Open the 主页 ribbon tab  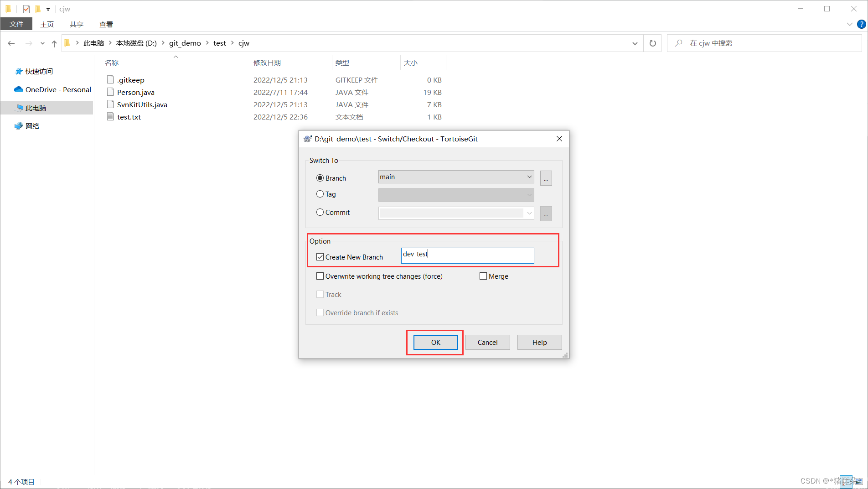click(x=47, y=24)
